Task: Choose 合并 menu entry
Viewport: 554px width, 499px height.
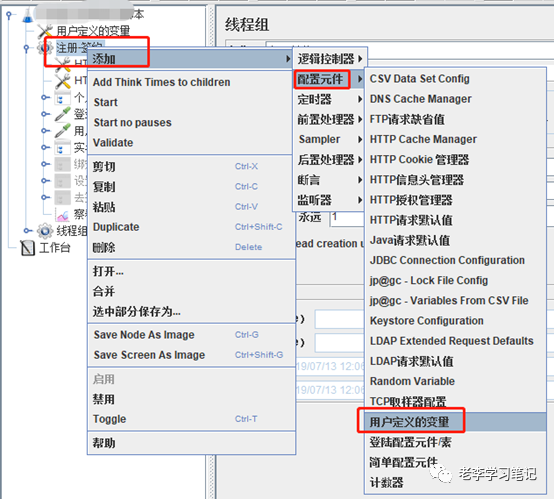Action: pos(191,291)
